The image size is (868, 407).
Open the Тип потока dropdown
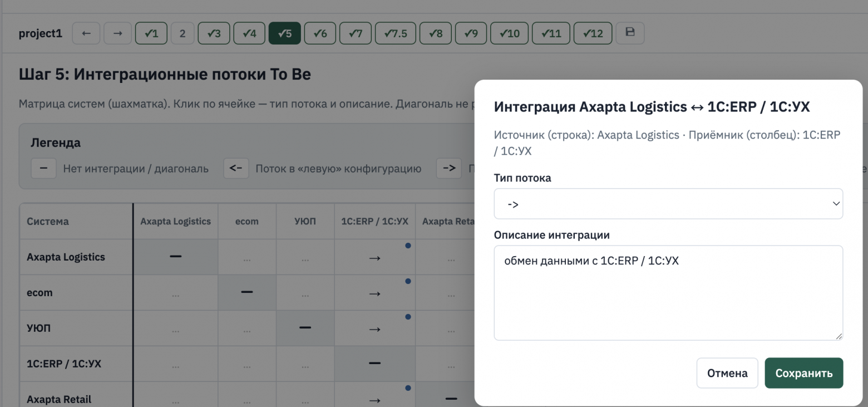pos(668,204)
